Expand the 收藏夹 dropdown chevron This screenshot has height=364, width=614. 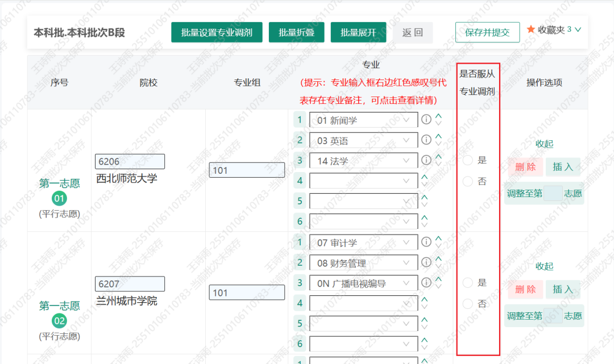click(x=578, y=30)
